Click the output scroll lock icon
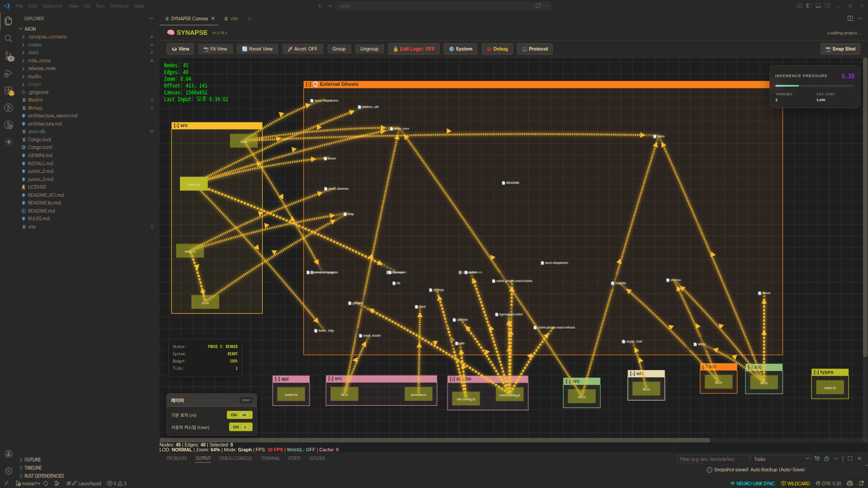The width and height of the screenshot is (868, 488). 826,459
